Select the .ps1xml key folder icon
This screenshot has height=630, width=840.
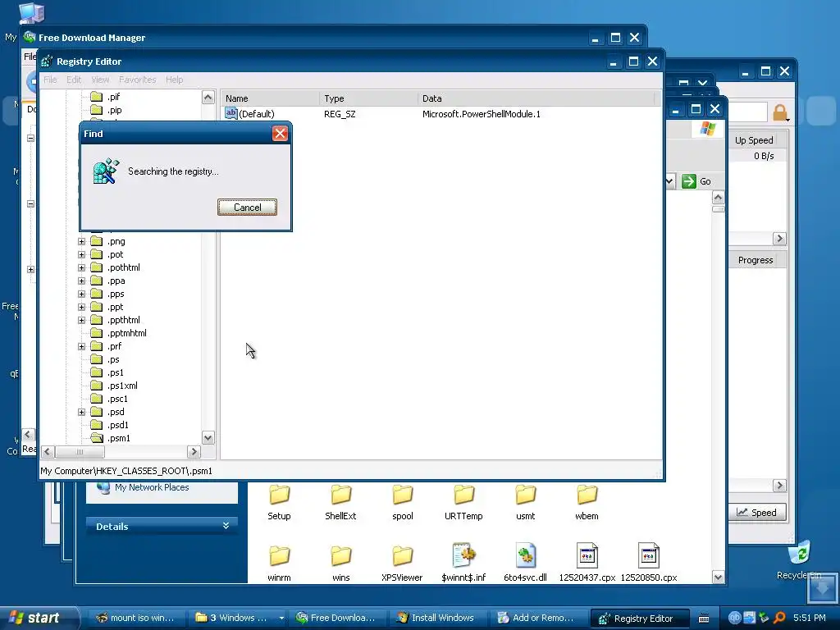97,386
